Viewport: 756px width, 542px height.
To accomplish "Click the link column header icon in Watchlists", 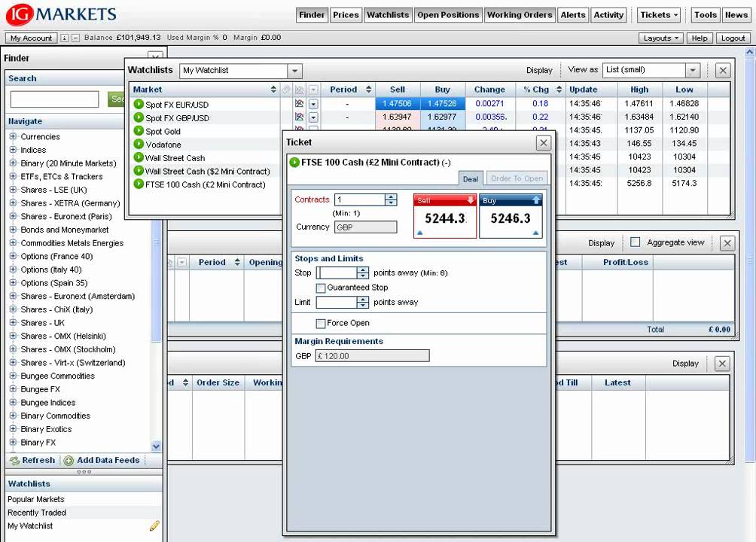I will 286,90.
